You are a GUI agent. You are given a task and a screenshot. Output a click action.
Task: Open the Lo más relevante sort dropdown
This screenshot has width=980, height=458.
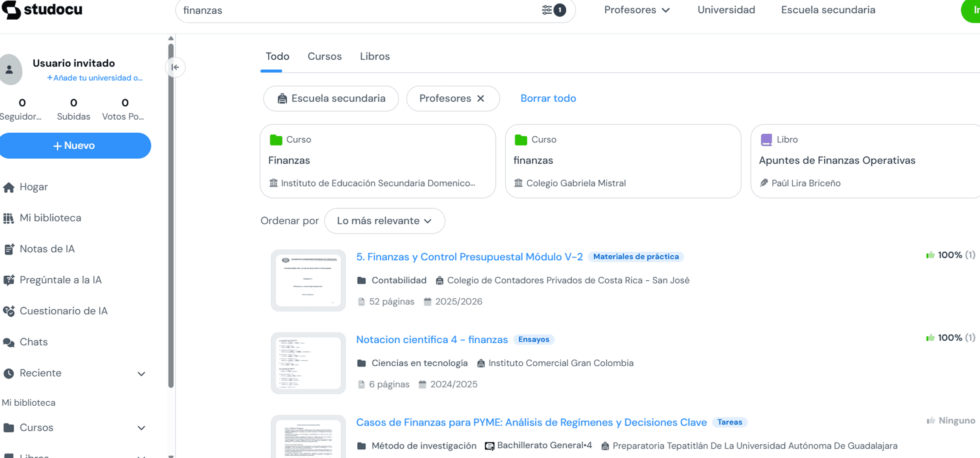coord(384,221)
